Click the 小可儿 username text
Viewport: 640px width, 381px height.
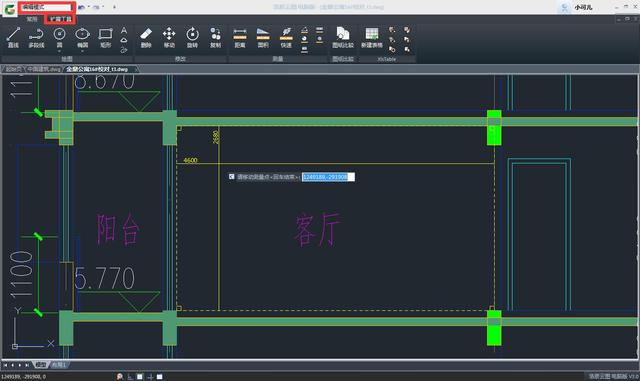583,7
